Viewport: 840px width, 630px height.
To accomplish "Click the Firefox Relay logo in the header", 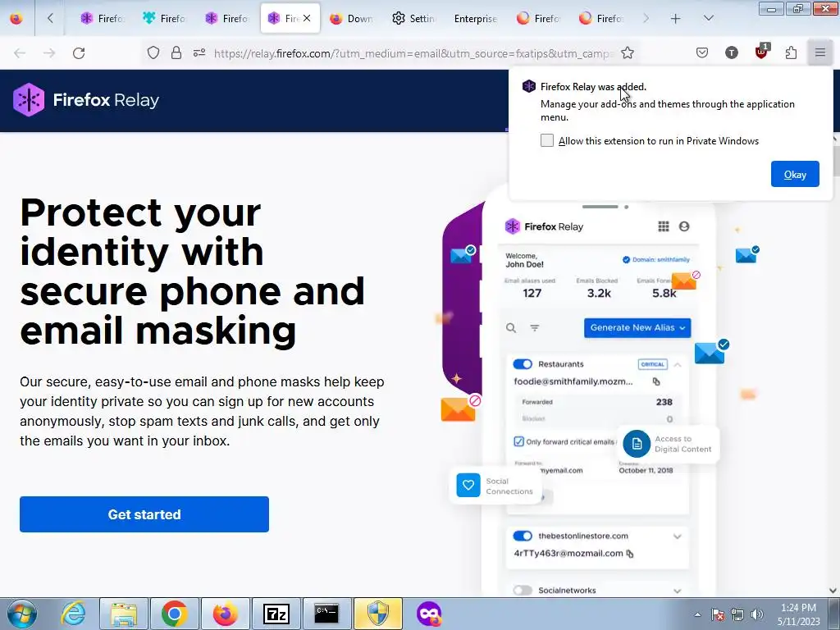I will (86, 99).
